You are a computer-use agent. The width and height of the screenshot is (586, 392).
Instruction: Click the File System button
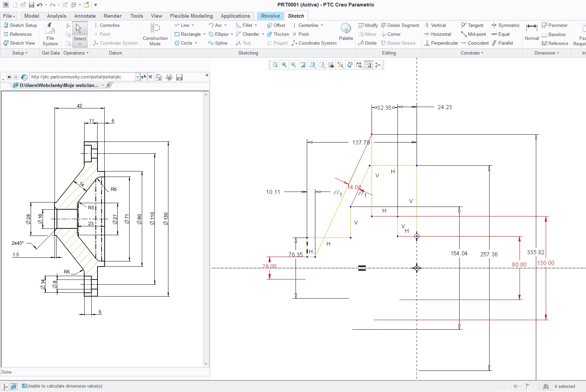[x=50, y=34]
